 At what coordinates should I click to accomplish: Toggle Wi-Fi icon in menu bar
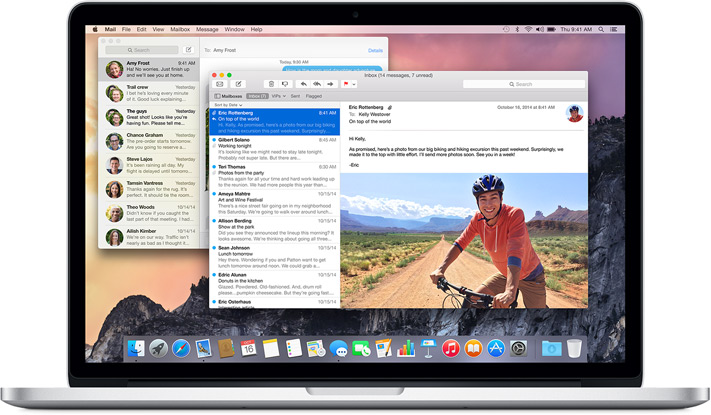(x=528, y=29)
